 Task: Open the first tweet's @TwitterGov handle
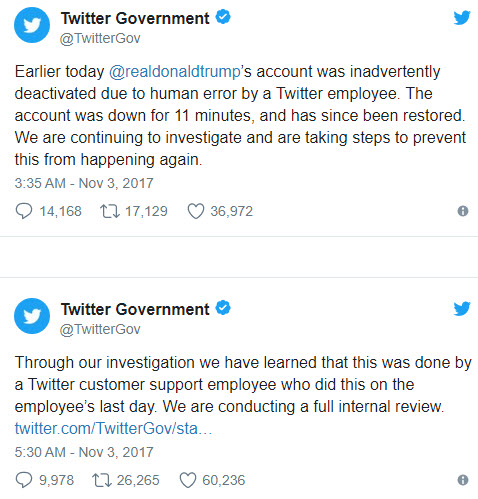[100, 38]
